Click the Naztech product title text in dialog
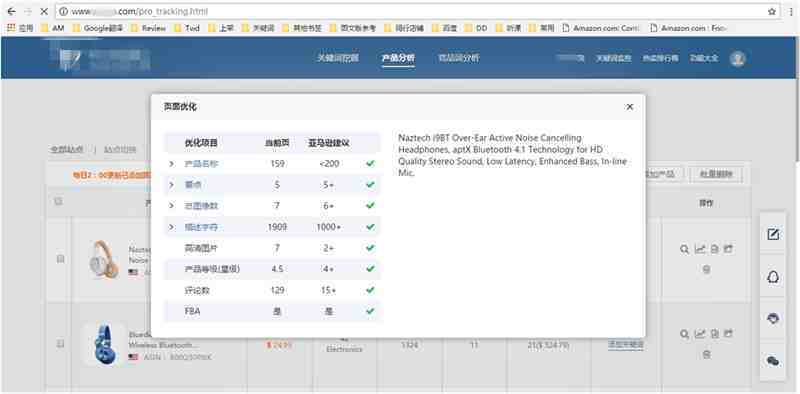Viewport: 800px width, 394px height. (512, 155)
